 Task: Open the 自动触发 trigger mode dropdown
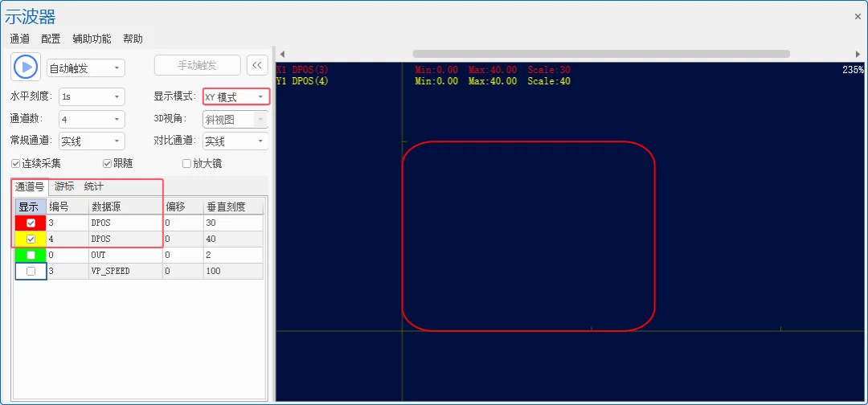[86, 68]
